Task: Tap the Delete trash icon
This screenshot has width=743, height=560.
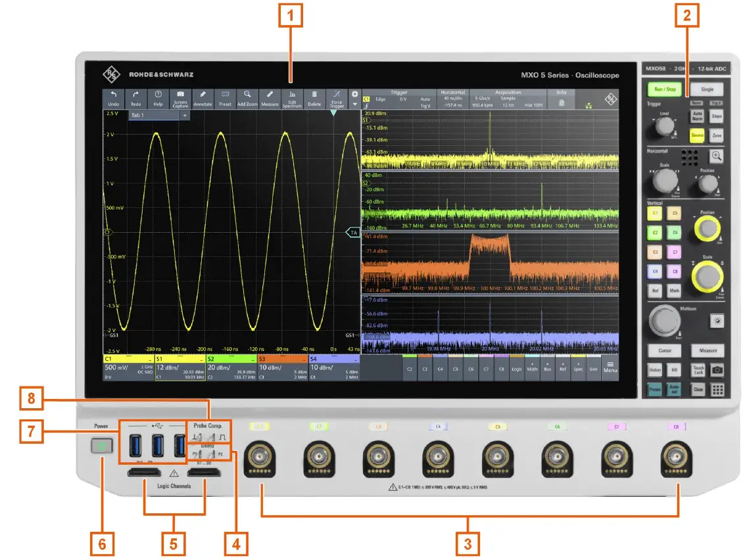Action: (x=314, y=99)
